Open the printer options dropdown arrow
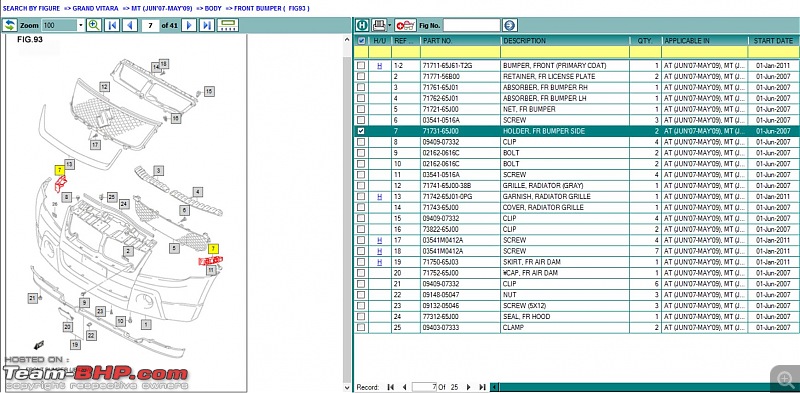800x393 pixels. 390,25
